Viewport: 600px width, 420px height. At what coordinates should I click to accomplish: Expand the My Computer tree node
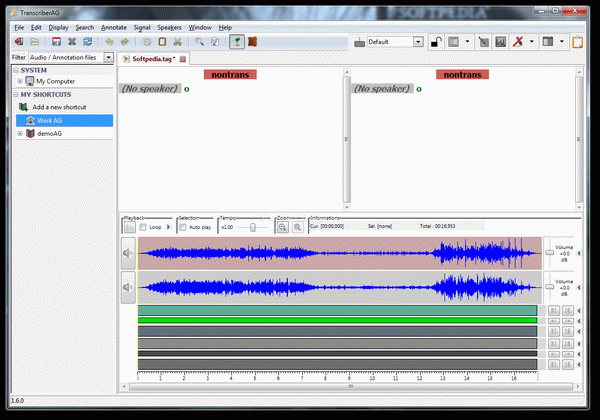[x=20, y=81]
